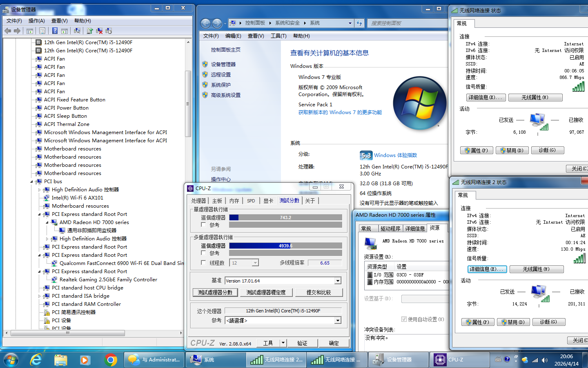Check the 參考 box under single-thread section

pos(203,225)
